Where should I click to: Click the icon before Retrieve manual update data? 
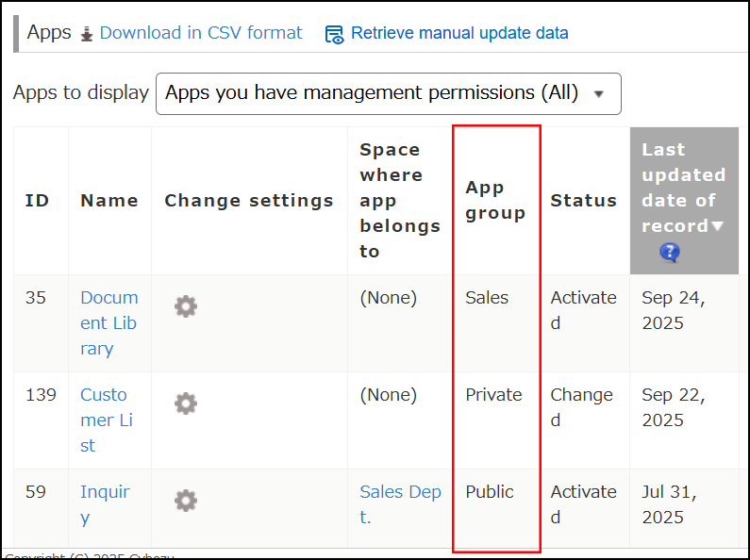point(334,34)
